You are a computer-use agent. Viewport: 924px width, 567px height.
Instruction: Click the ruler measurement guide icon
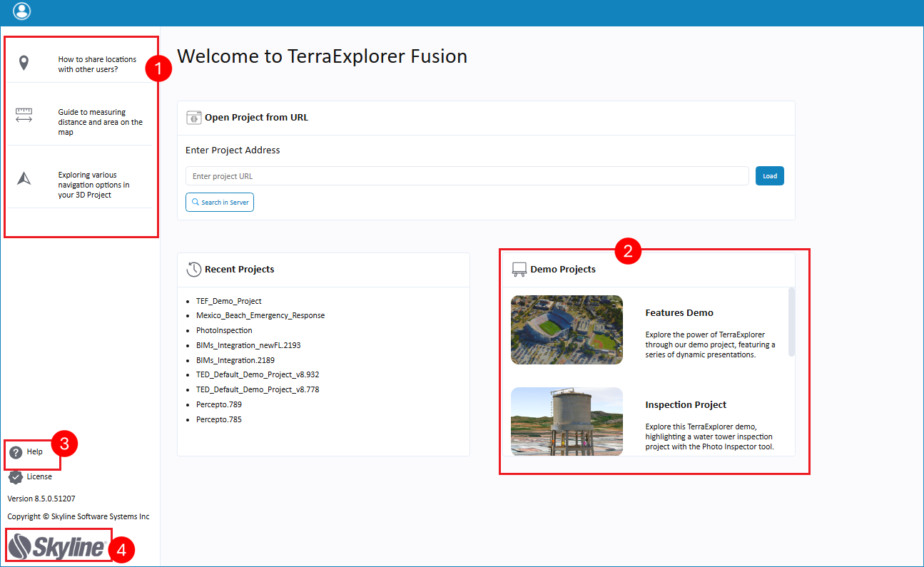(24, 116)
